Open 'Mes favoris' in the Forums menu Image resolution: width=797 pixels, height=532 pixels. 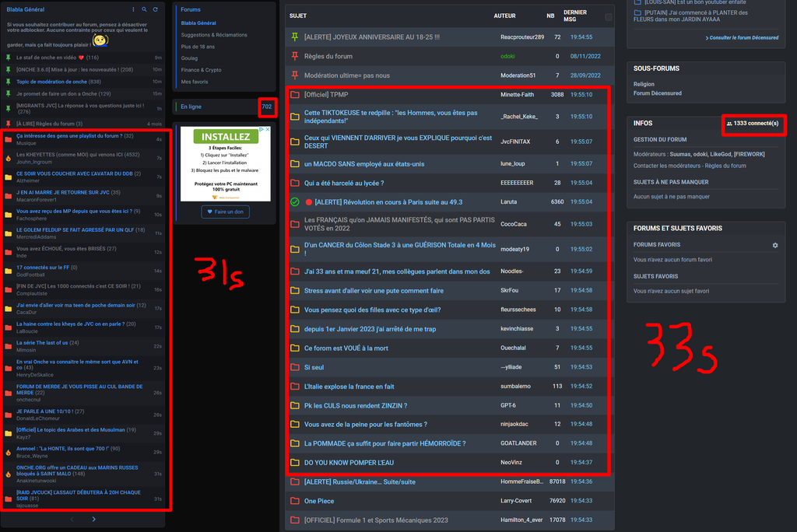tap(194, 82)
